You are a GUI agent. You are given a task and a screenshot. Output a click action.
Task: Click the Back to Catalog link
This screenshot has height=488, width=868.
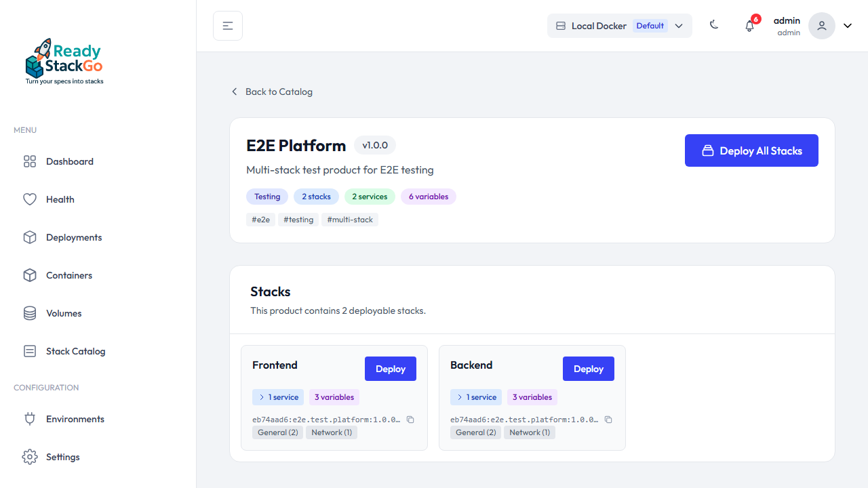[x=271, y=91]
